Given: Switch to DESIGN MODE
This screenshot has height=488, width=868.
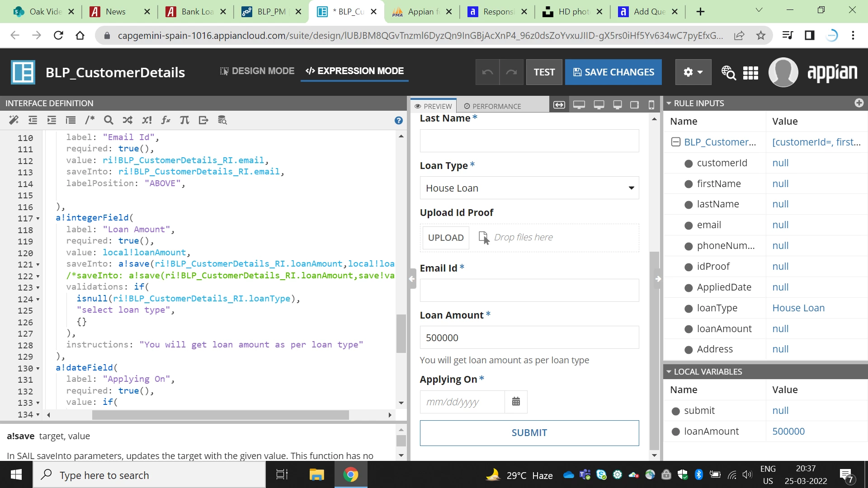Looking at the screenshot, I should 257,71.
